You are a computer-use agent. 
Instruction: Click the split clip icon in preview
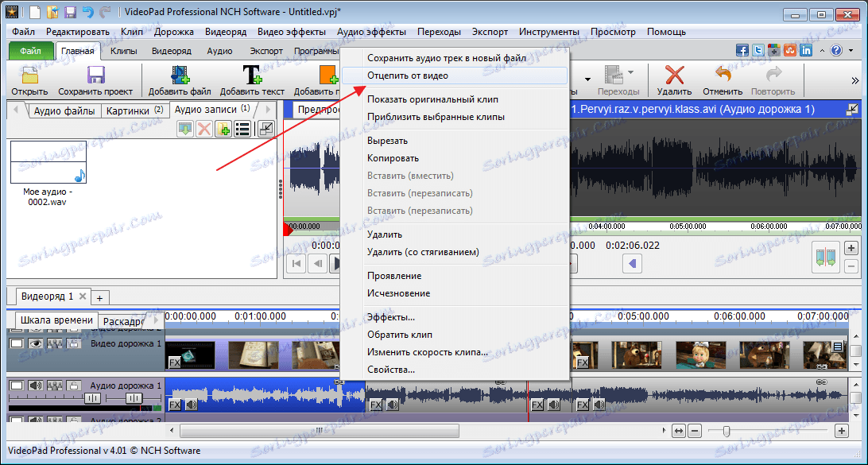[825, 258]
